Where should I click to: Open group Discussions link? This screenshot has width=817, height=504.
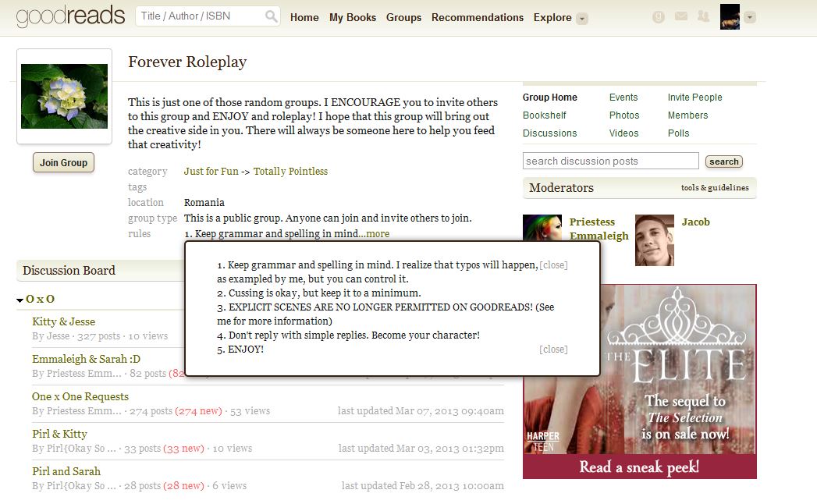tap(549, 133)
